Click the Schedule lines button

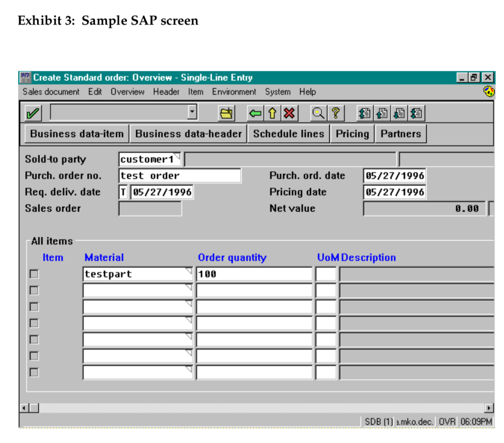point(288,134)
